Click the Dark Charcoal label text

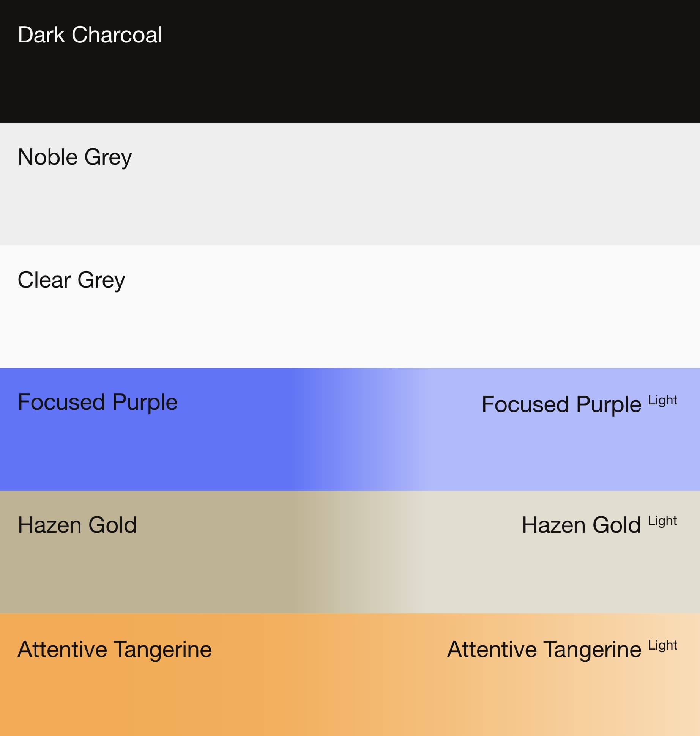[90, 35]
